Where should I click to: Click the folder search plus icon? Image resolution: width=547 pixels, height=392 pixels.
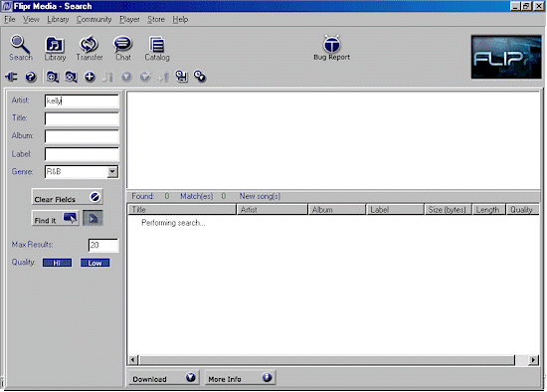(53, 77)
